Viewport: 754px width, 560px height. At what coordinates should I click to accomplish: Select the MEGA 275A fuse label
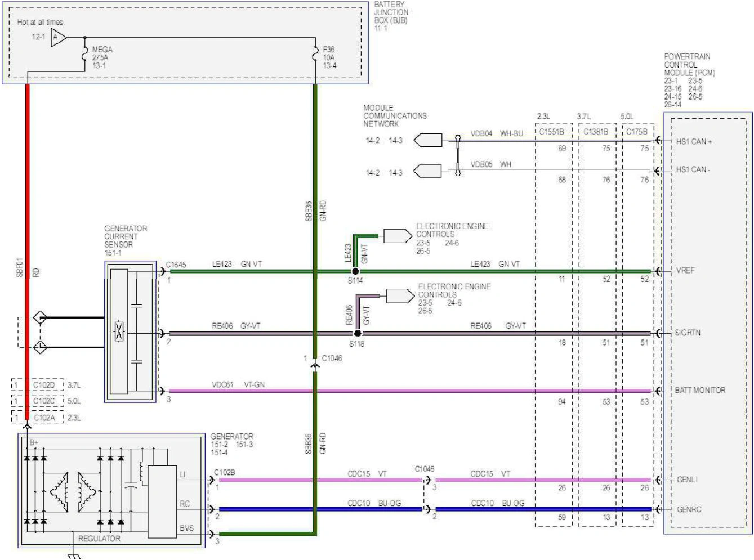click(x=102, y=57)
